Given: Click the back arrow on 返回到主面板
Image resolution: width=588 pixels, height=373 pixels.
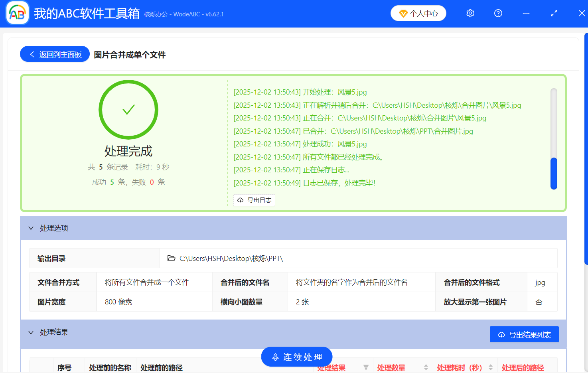Looking at the screenshot, I should coord(32,54).
